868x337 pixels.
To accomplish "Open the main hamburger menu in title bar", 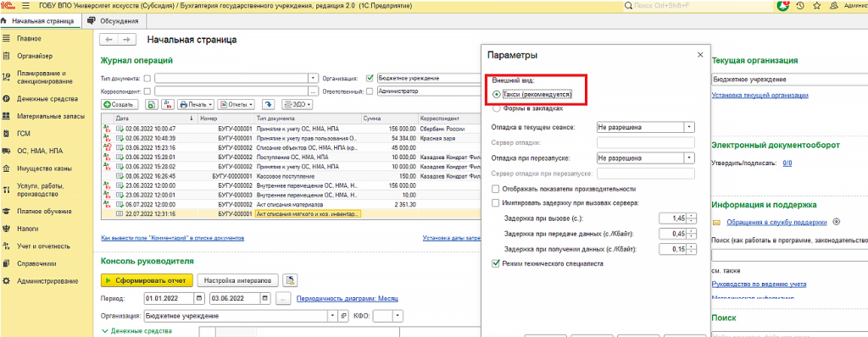I will coord(25,6).
